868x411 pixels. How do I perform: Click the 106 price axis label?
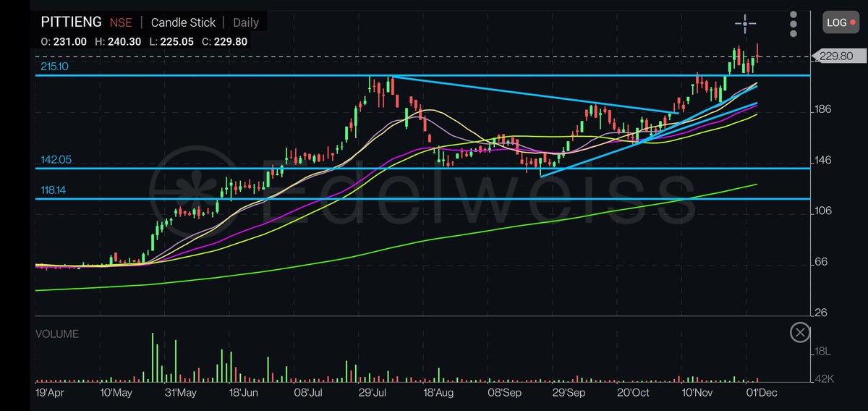824,211
